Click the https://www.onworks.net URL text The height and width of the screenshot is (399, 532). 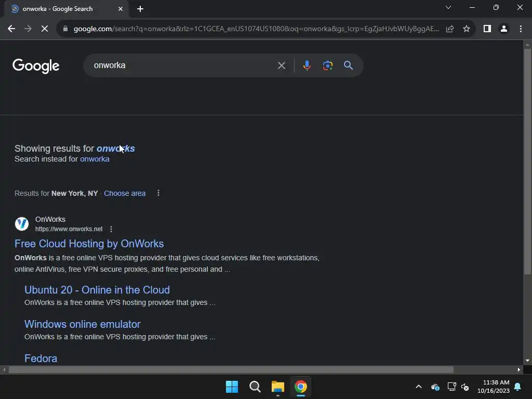pyautogui.click(x=69, y=229)
